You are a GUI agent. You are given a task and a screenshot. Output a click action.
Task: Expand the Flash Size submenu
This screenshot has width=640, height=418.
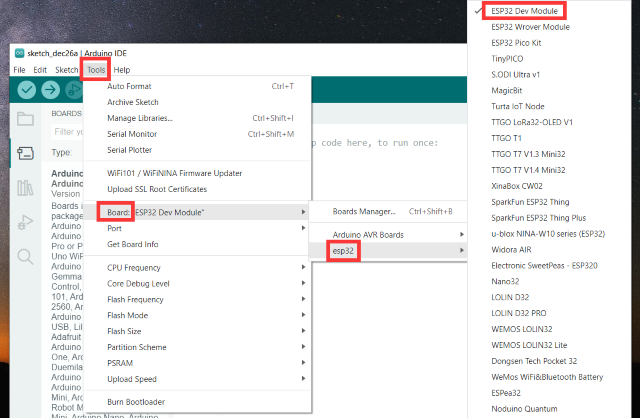click(x=198, y=331)
